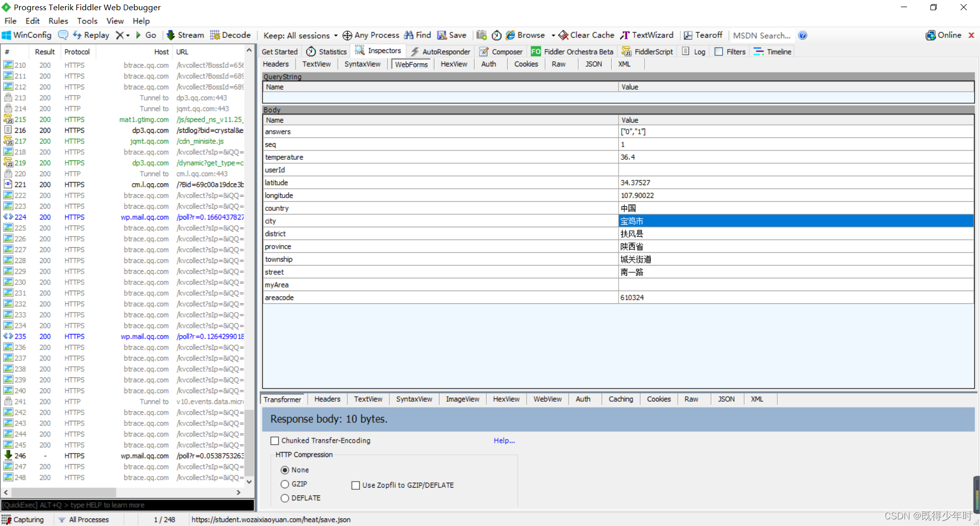This screenshot has height=526, width=980.
Task: Select session 224 wp.mail.qq.com
Action: click(124, 217)
